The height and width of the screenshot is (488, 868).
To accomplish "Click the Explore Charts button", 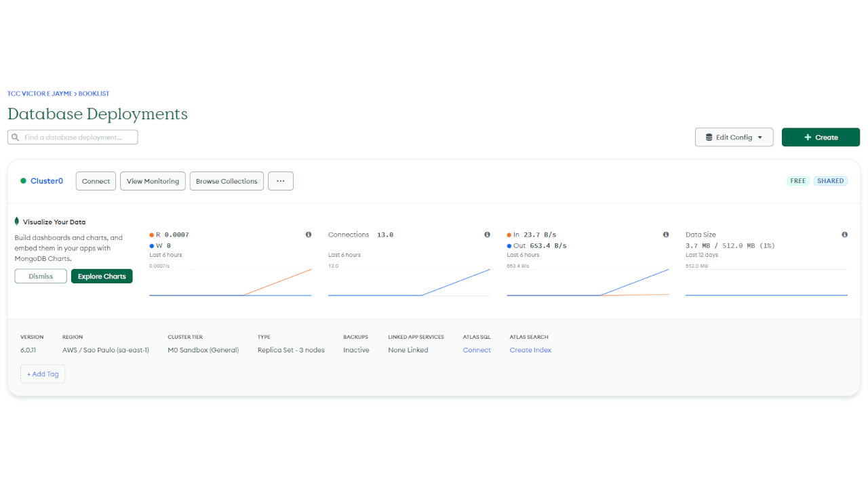I will tap(102, 277).
